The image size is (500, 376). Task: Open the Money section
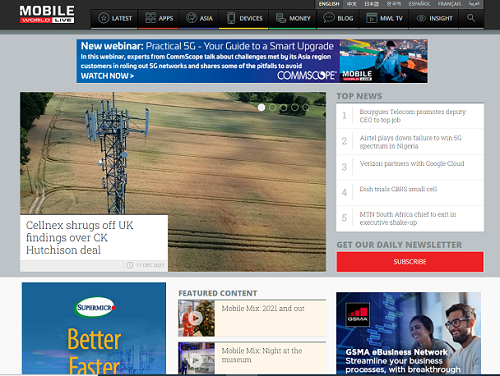coord(293,18)
